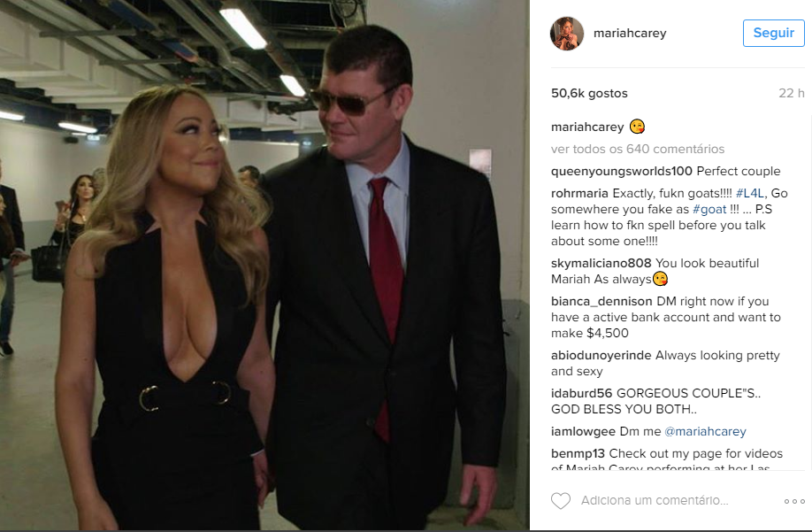Open mariahcarey username in post header
This screenshot has height=532, width=812.
click(x=630, y=33)
